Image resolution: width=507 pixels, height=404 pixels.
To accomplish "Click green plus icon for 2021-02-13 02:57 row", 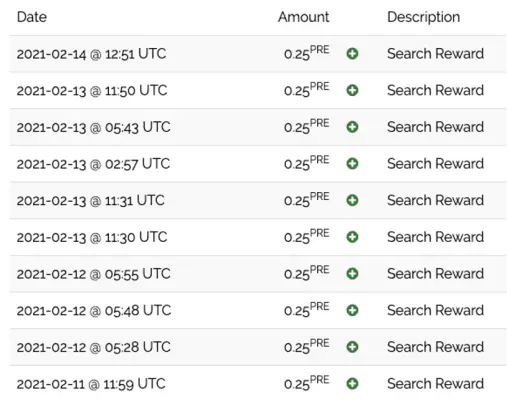I will [352, 164].
